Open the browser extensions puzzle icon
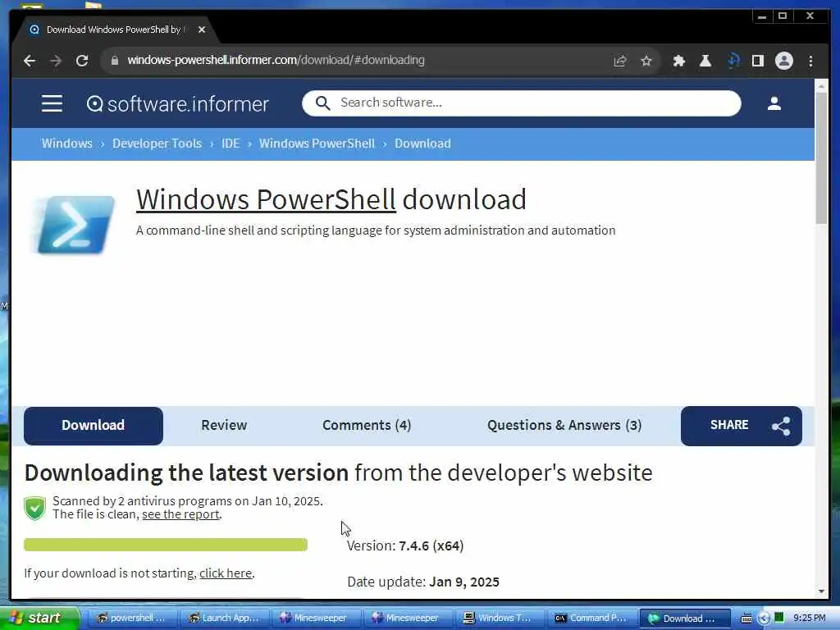Image resolution: width=840 pixels, height=630 pixels. coord(678,61)
